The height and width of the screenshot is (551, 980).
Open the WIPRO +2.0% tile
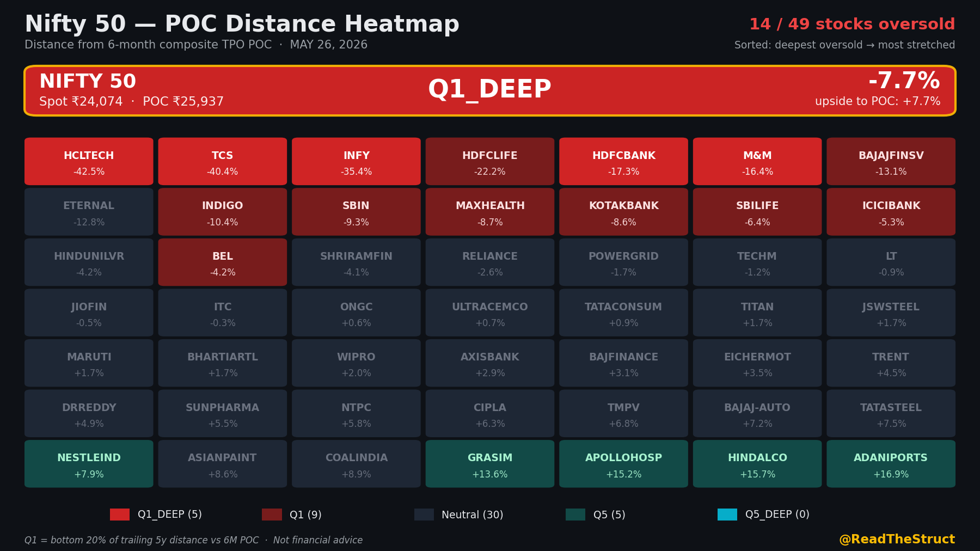356,363
